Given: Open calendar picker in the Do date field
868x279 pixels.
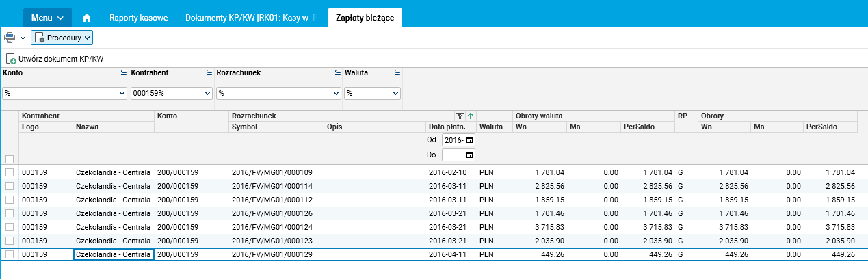Looking at the screenshot, I should click(469, 155).
